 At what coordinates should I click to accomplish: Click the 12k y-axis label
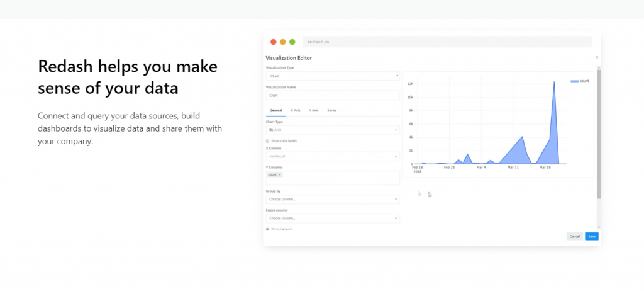(x=410, y=84)
